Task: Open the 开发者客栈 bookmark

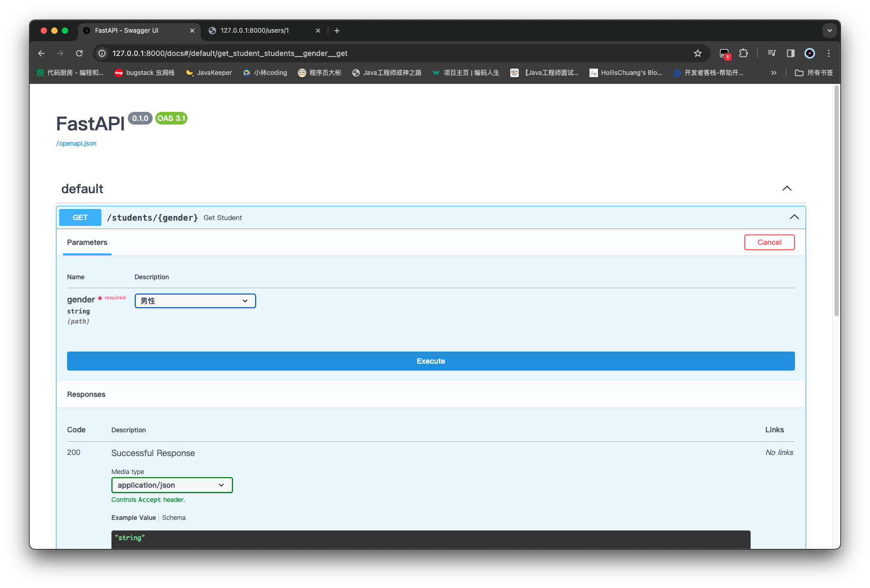Action: [x=708, y=73]
